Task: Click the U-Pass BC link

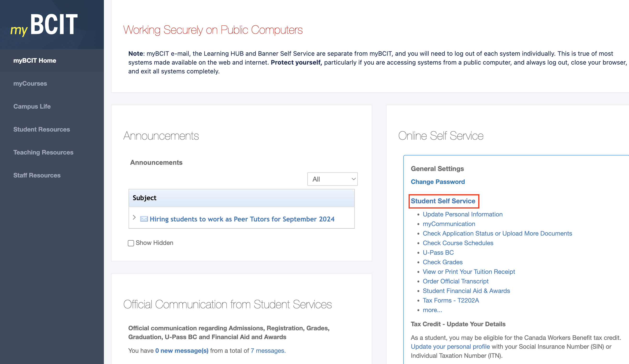Action: pos(438,253)
